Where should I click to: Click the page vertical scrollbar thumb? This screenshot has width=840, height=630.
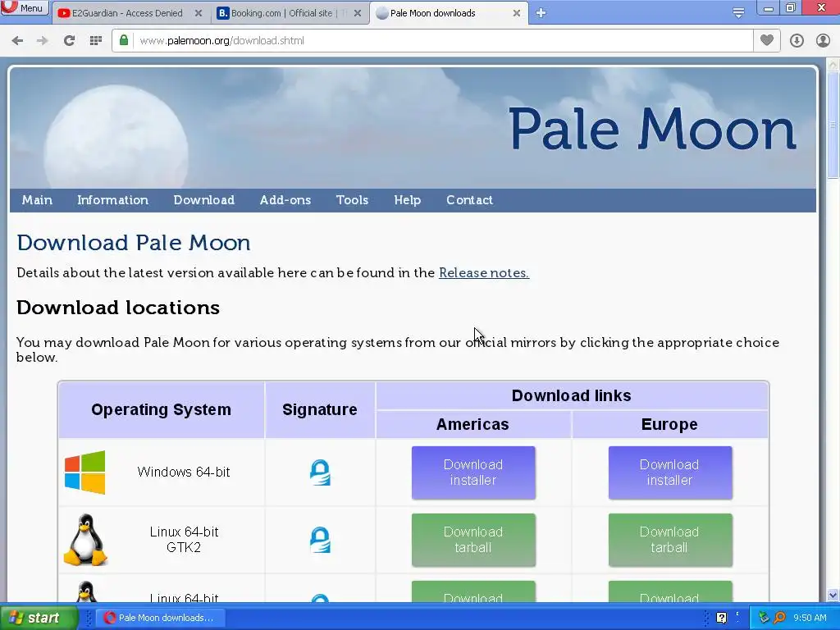tap(833, 125)
